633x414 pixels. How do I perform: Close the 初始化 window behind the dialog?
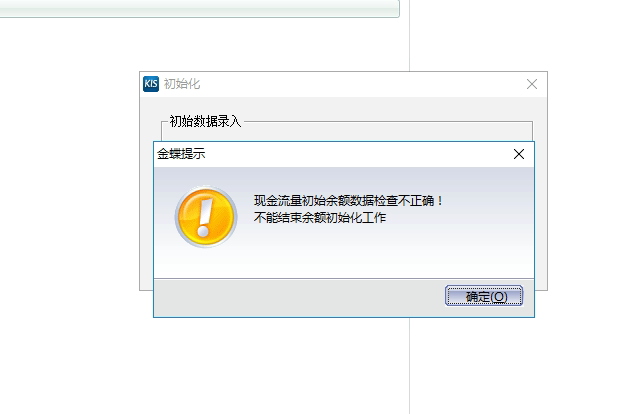(x=532, y=84)
